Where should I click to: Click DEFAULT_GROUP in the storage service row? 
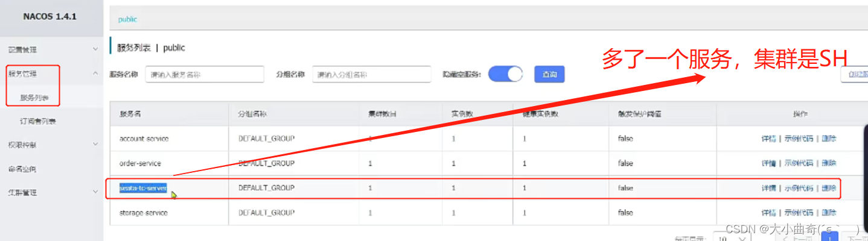tap(266, 213)
